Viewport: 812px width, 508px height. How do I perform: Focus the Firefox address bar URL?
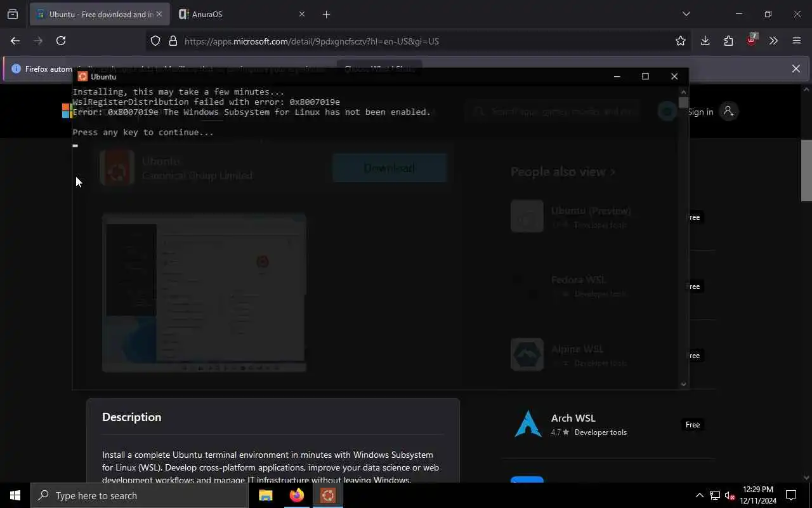(419, 41)
